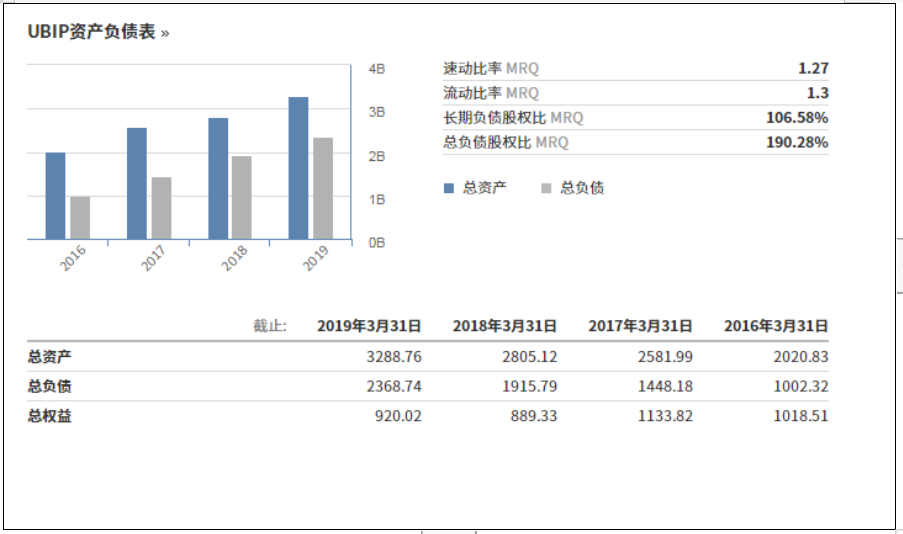Image resolution: width=903 pixels, height=534 pixels.
Task: Click the 2018 x-axis year label
Action: coord(234,258)
